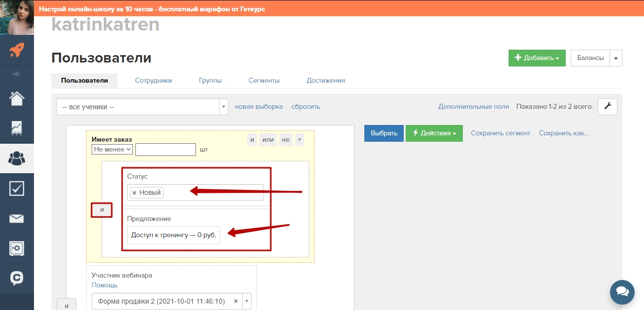Select the users group sidebar icon

[x=17, y=158]
